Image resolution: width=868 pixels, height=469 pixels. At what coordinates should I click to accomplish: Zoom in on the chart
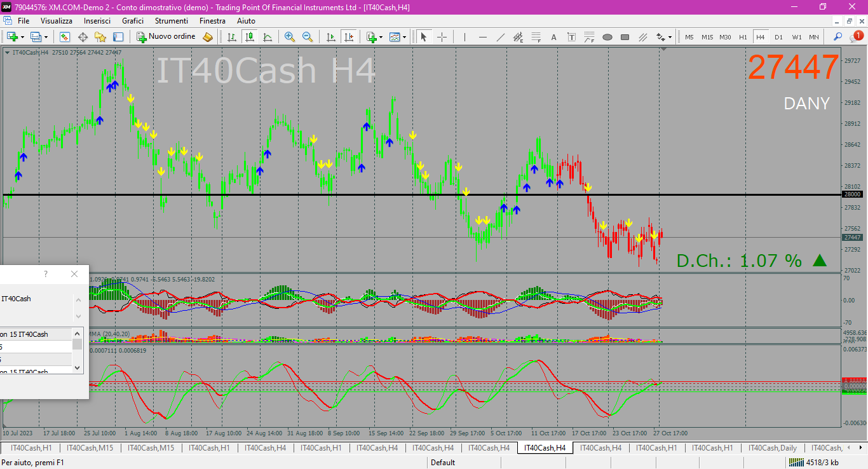tap(290, 37)
